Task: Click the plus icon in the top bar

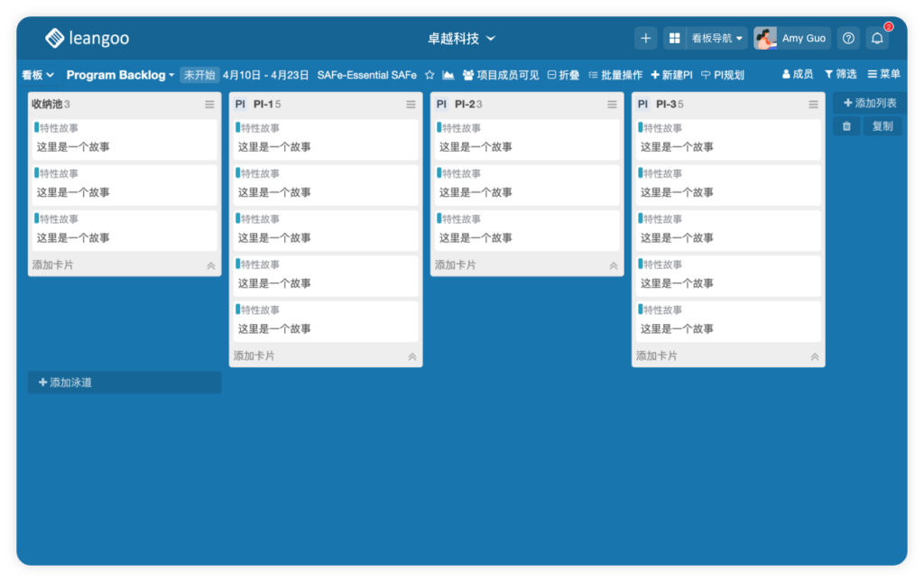Action: tap(646, 38)
